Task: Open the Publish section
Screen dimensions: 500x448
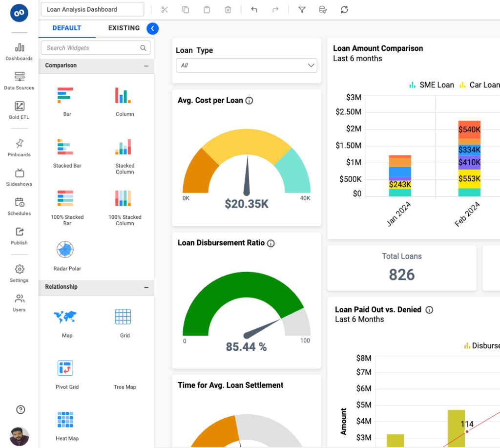Action: 19,237
